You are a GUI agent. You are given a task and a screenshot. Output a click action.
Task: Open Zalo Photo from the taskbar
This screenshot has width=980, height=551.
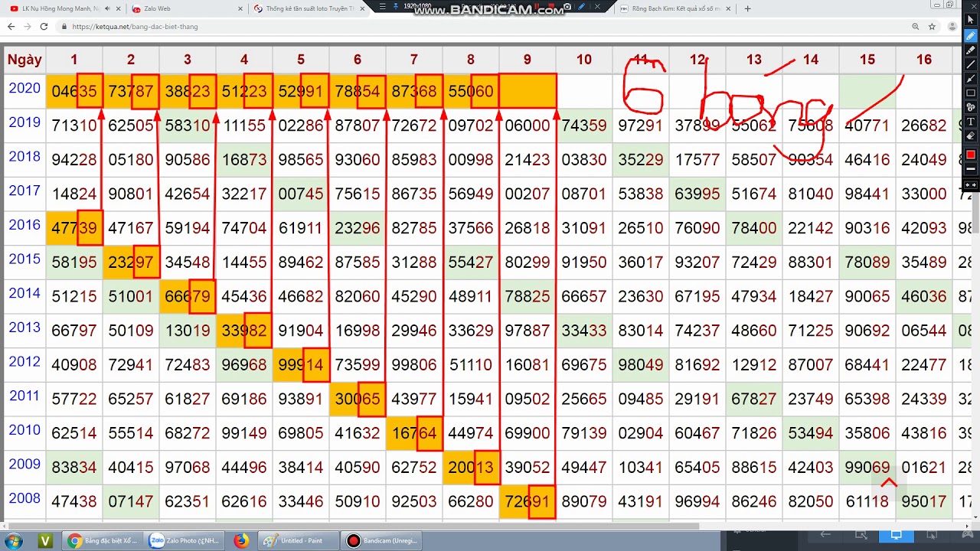click(x=185, y=540)
